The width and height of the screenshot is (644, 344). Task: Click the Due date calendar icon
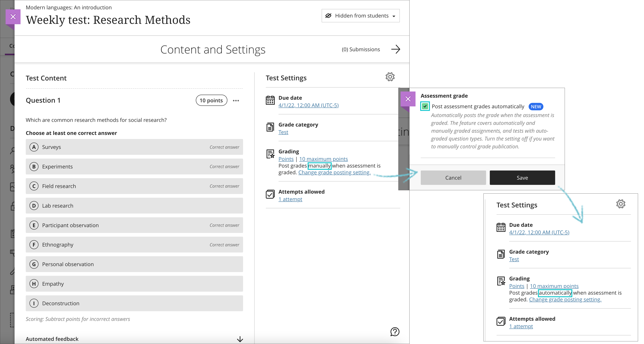270,100
